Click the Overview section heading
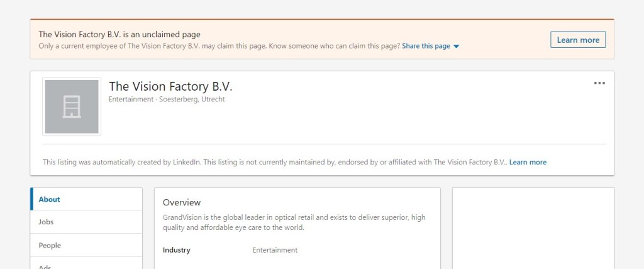Image resolution: width=644 pixels, height=269 pixels. tap(182, 202)
